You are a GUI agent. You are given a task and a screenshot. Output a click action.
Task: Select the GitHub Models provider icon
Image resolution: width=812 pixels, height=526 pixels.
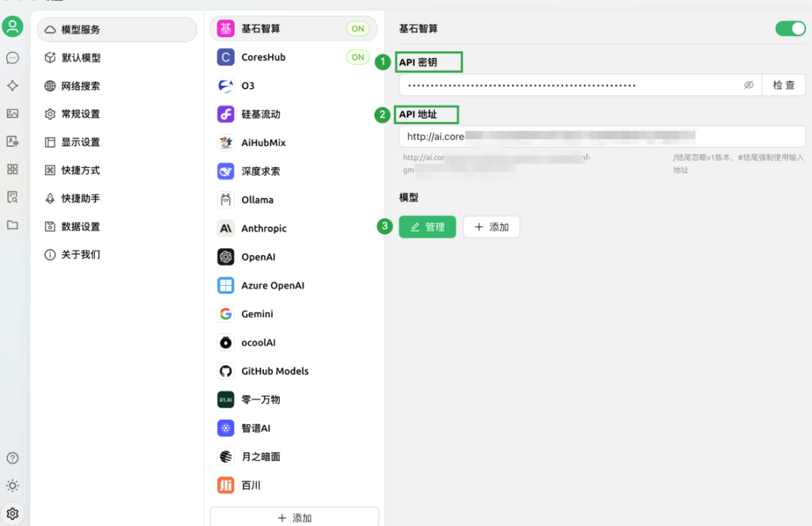coord(226,371)
